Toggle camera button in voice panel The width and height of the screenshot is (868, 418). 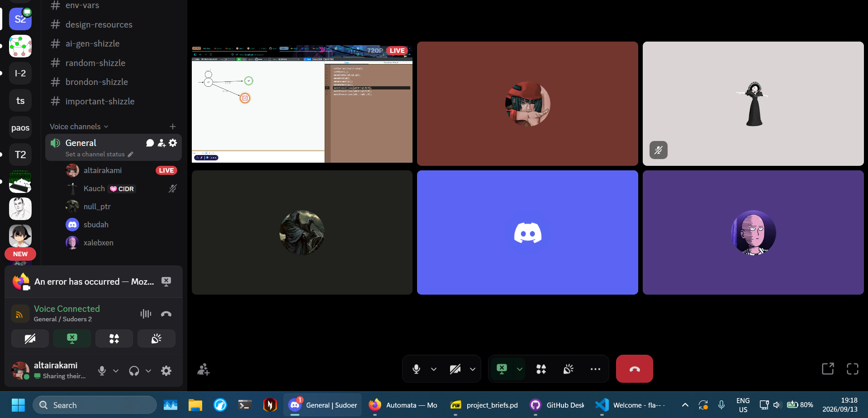click(30, 338)
